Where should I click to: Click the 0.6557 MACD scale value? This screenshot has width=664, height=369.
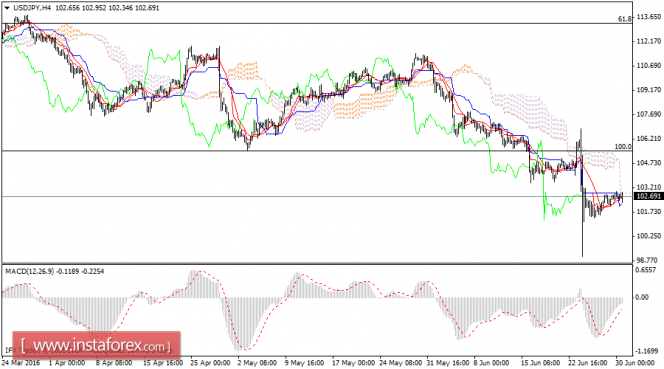tap(646, 270)
